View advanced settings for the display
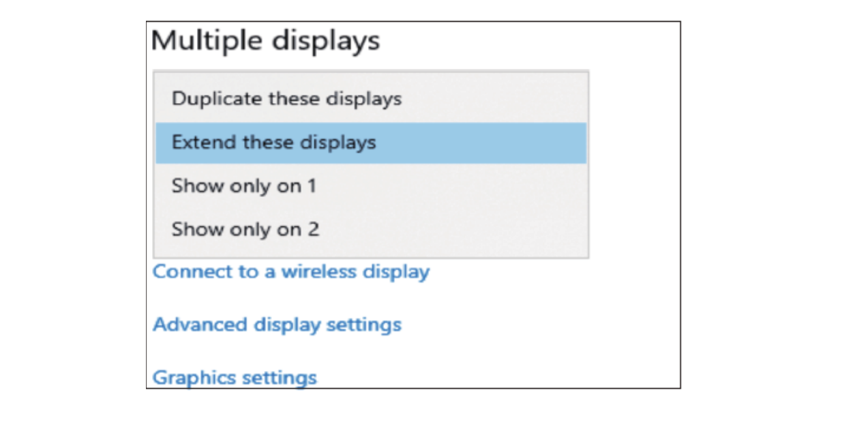This screenshot has width=868, height=433. click(x=277, y=324)
